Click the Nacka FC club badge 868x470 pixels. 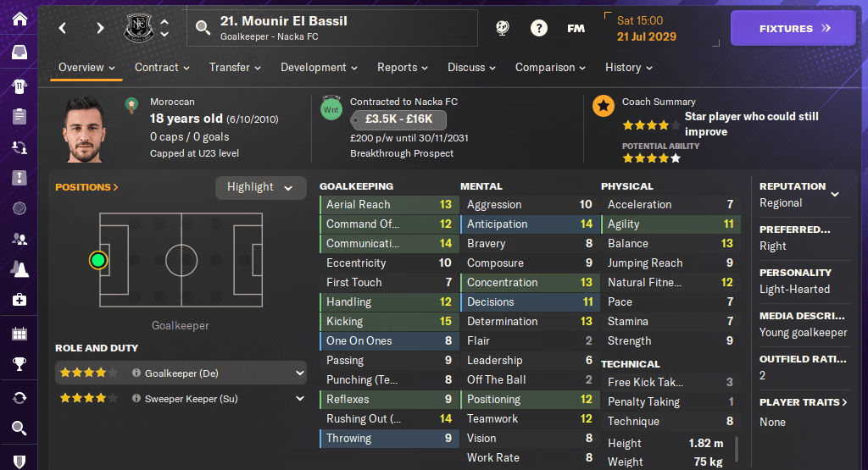(138, 28)
